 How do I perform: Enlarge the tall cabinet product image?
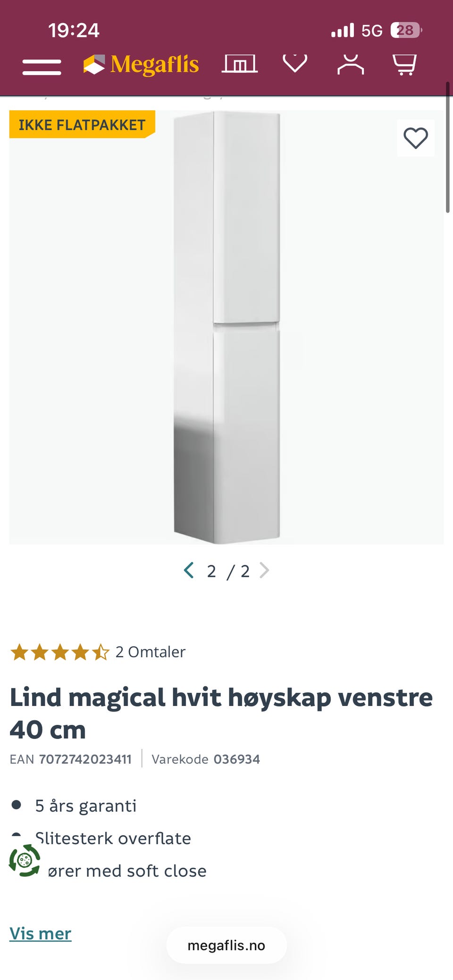[x=227, y=326]
